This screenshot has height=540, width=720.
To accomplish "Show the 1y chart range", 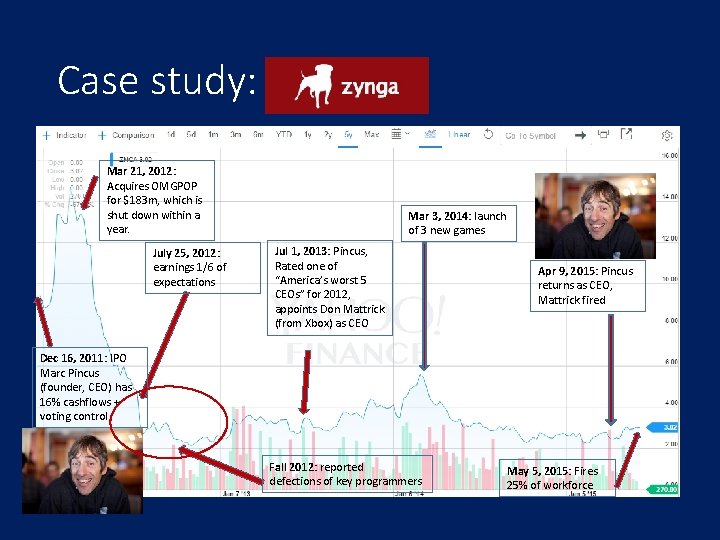I will pyautogui.click(x=308, y=135).
